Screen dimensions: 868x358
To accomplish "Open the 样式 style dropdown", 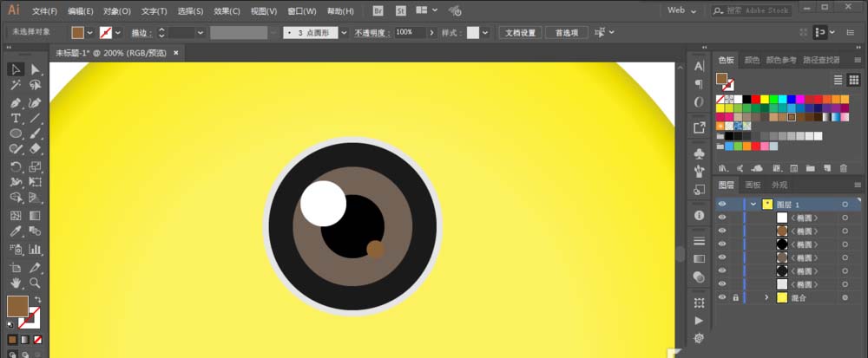I will click(x=485, y=33).
